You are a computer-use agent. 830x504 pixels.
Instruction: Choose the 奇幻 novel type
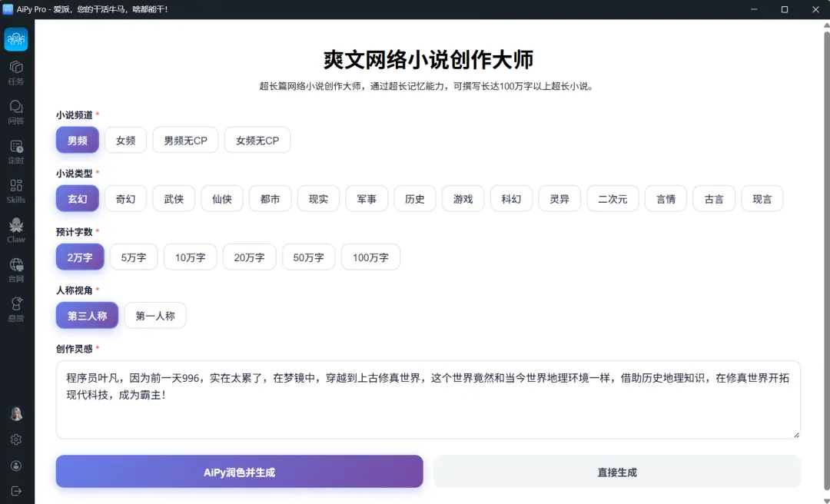[125, 199]
